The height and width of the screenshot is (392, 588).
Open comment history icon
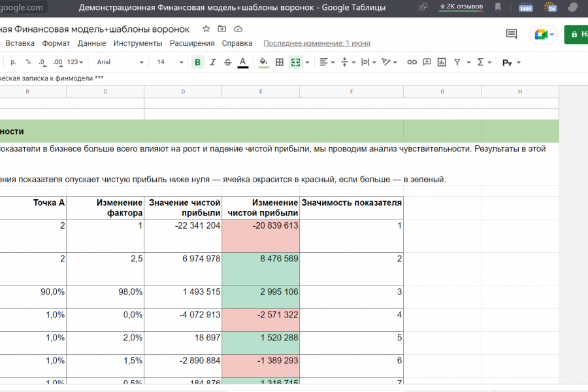[x=512, y=34]
